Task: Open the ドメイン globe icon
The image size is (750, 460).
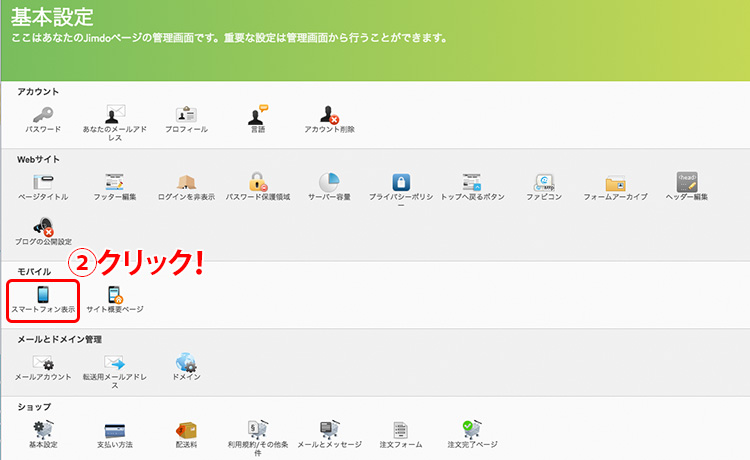Action: click(x=186, y=362)
